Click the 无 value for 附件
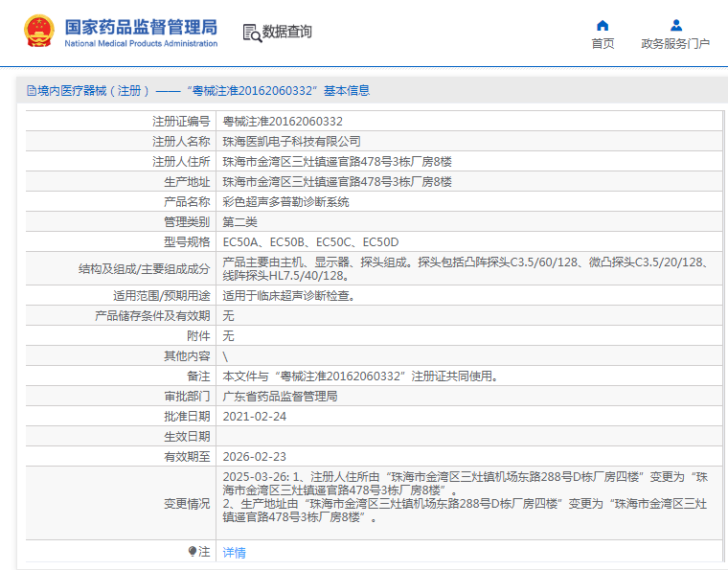This screenshot has width=728, height=570. [x=228, y=336]
